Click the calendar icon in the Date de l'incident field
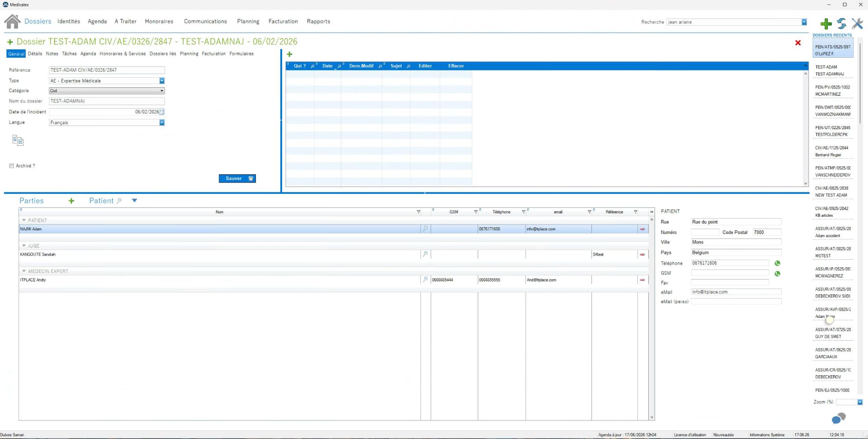Viewport: 868px width, 439px height. pyautogui.click(x=162, y=112)
